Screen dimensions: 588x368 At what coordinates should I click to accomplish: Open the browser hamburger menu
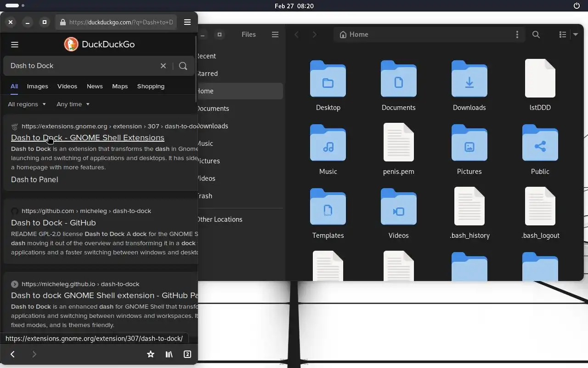pos(187,22)
